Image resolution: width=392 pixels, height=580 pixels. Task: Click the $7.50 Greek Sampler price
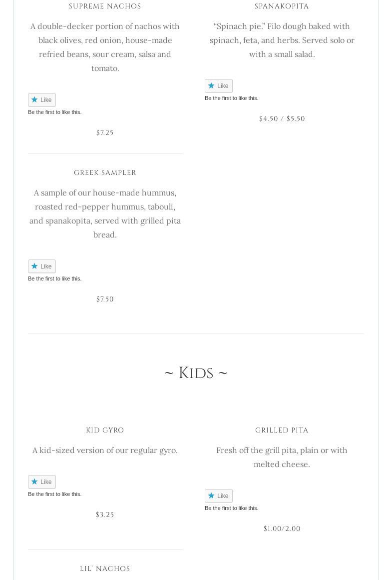pos(105,299)
